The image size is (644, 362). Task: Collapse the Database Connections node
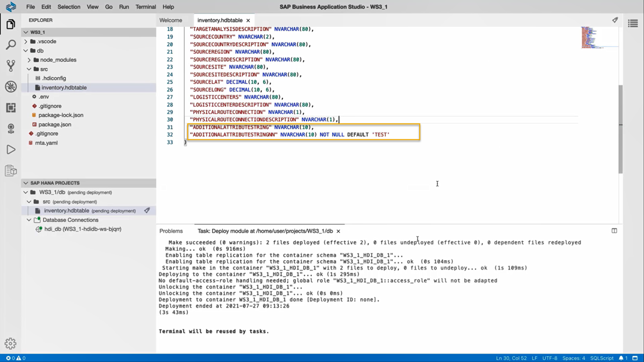(x=30, y=220)
